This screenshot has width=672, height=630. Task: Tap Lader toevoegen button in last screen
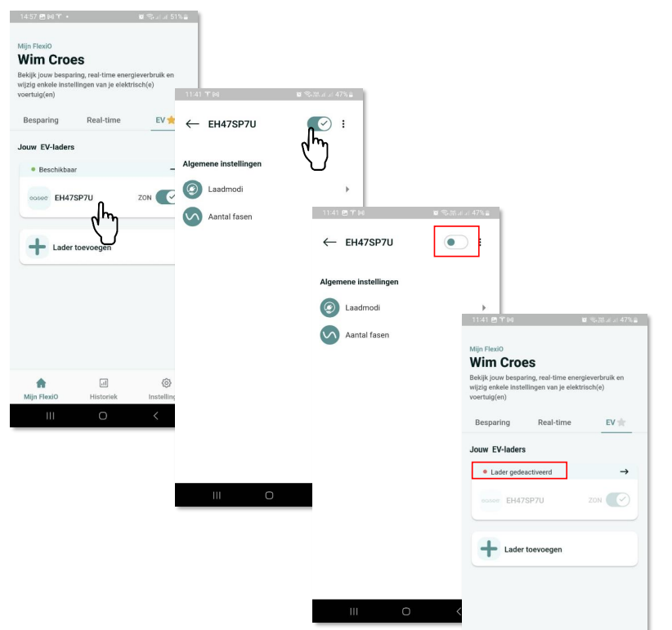point(553,549)
